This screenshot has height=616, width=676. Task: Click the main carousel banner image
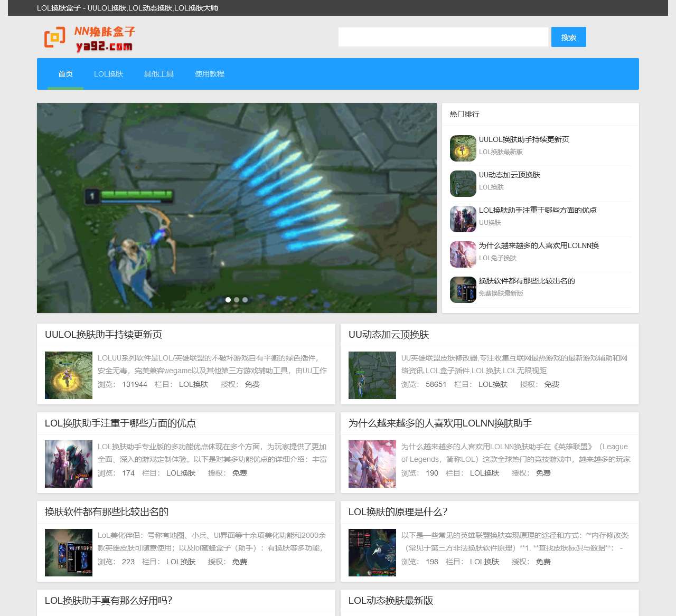(237, 208)
